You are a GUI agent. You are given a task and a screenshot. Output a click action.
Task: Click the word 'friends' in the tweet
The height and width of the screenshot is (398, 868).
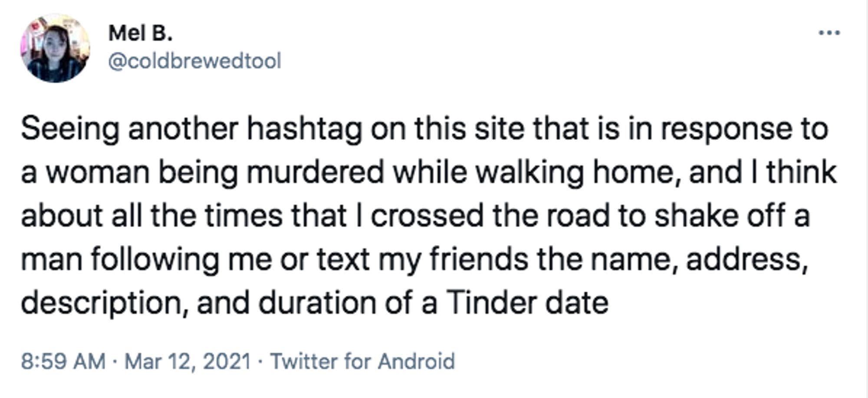(479, 259)
